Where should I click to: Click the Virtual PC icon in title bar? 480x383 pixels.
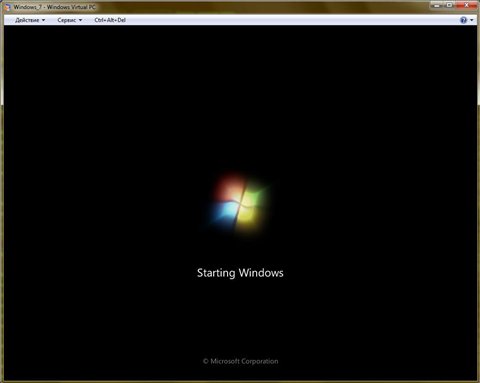[x=7, y=7]
